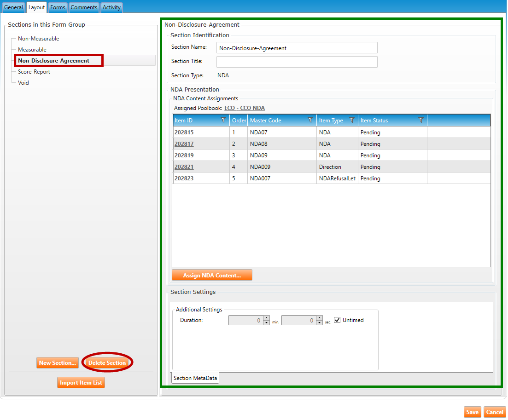This screenshot has width=508, height=420.
Task: Click the Import Item List button
Action: point(81,383)
